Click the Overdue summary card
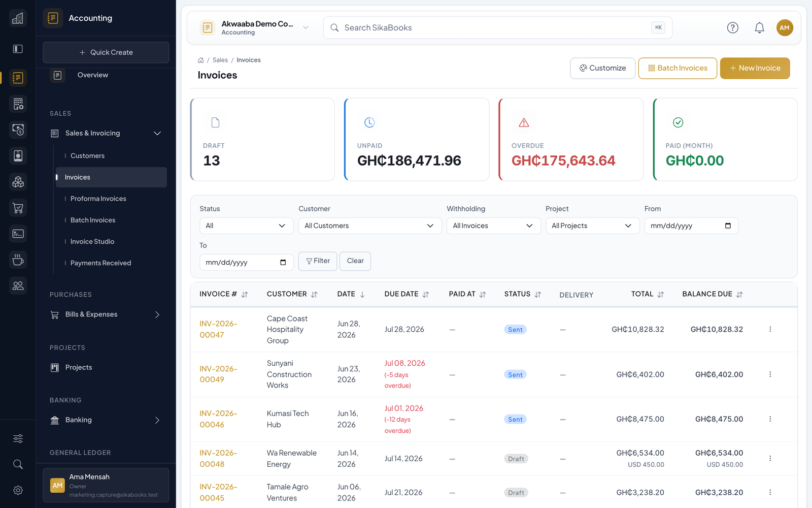The image size is (812, 508). (571, 139)
